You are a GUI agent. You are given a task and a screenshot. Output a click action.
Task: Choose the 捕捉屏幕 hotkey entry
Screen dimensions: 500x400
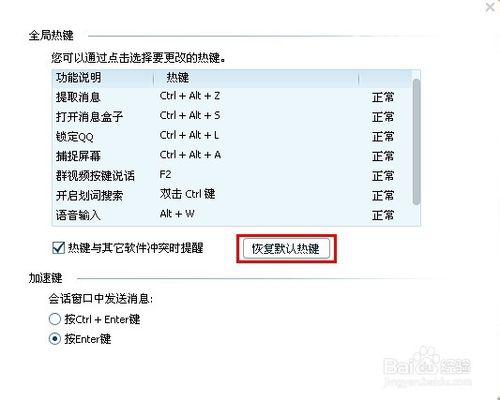[x=232, y=156]
